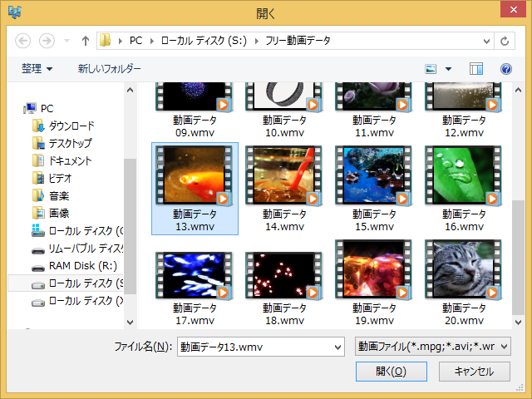Viewport: 532px width, 399px height.
Task: Select the 動画データ13.wmv goldfish thumbnail
Action: [194, 175]
